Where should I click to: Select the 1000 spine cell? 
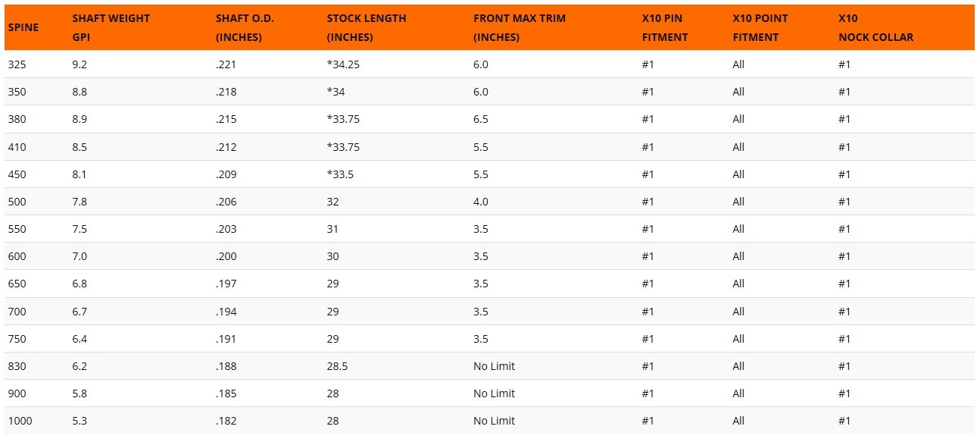[20, 421]
